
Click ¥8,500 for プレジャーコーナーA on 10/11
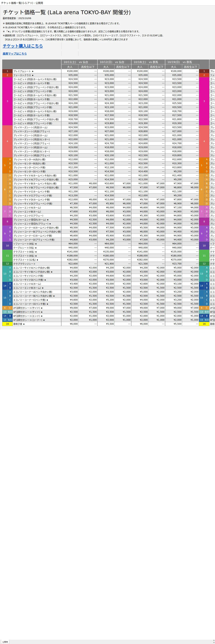coord(70,228)
